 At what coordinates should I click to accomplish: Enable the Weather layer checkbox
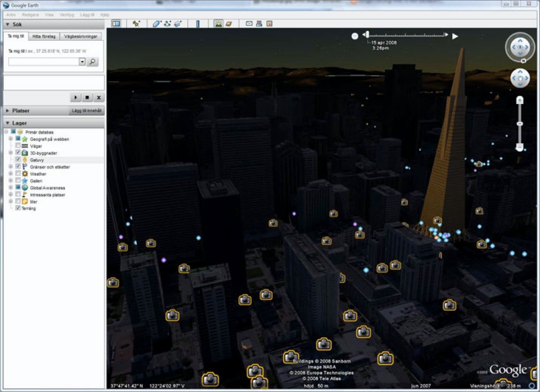18,174
